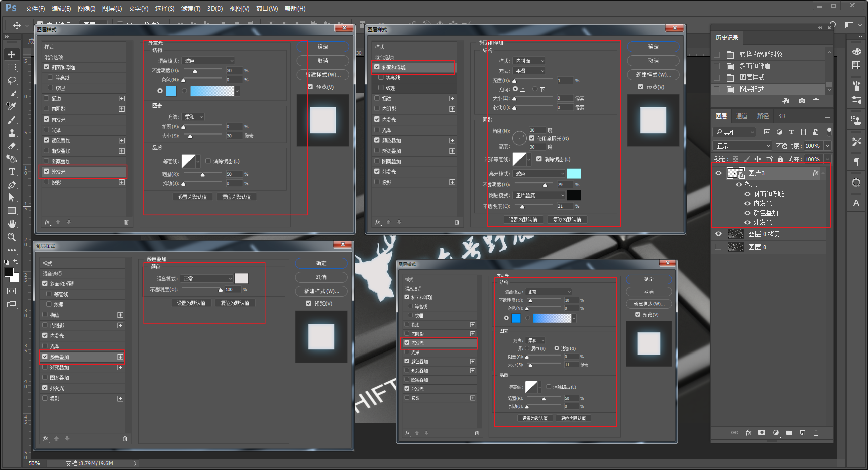The image size is (868, 470).
Task: Show the hidden 图层 0 layer
Action: (718, 247)
